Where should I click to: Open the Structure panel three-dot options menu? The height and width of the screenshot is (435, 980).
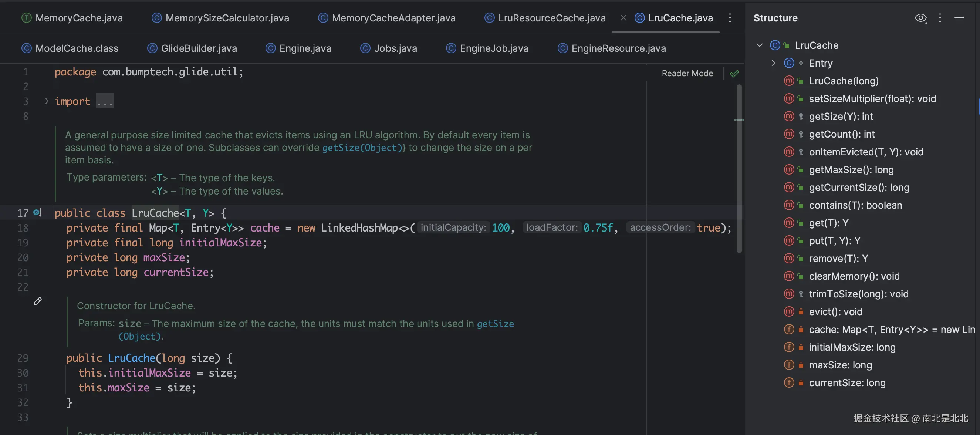(x=940, y=18)
